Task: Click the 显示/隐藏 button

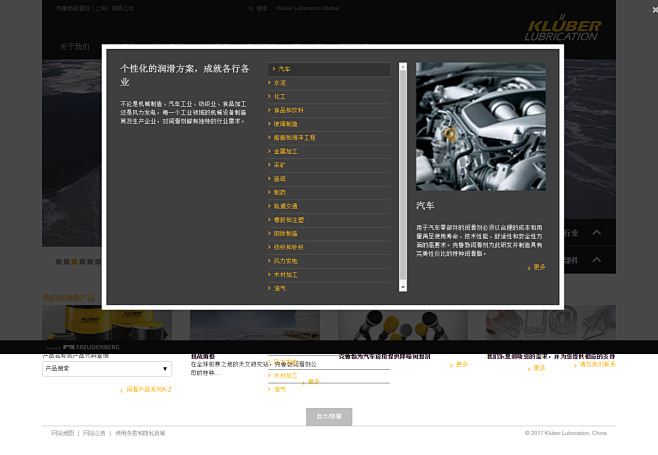Action: (x=329, y=417)
